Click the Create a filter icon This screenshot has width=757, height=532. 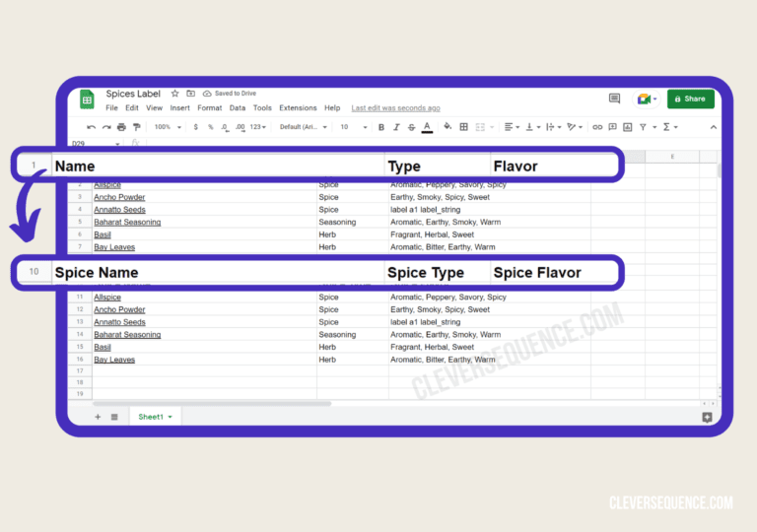click(643, 127)
